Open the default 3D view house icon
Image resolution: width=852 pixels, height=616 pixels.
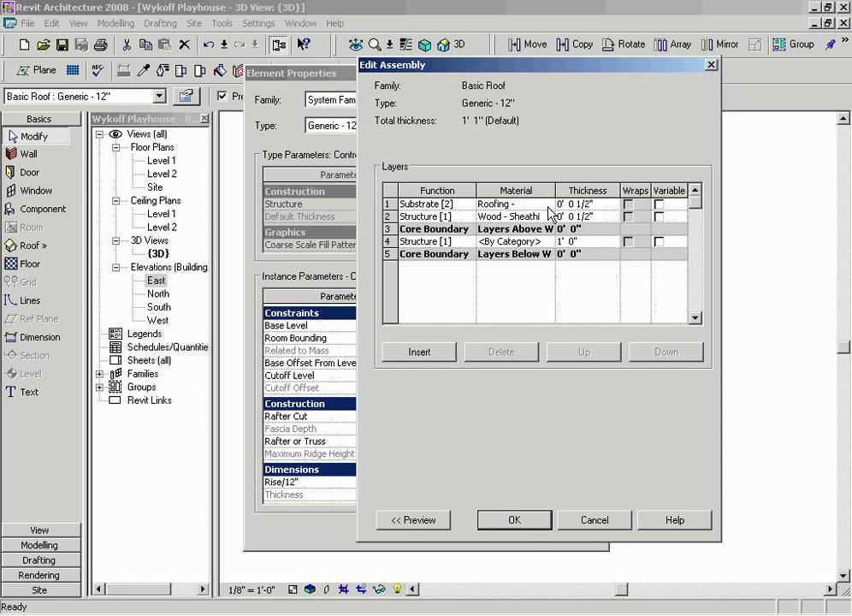click(443, 44)
